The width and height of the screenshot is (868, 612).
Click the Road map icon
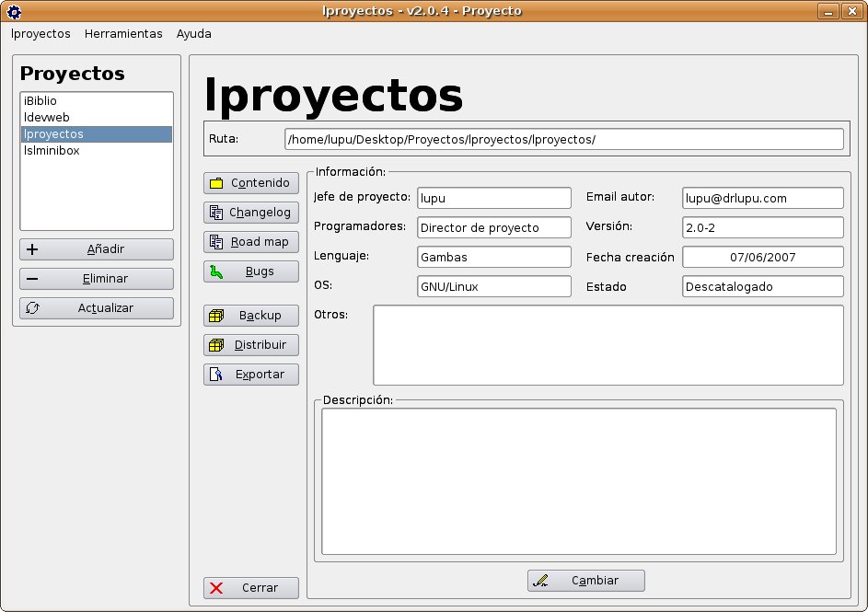pos(216,242)
